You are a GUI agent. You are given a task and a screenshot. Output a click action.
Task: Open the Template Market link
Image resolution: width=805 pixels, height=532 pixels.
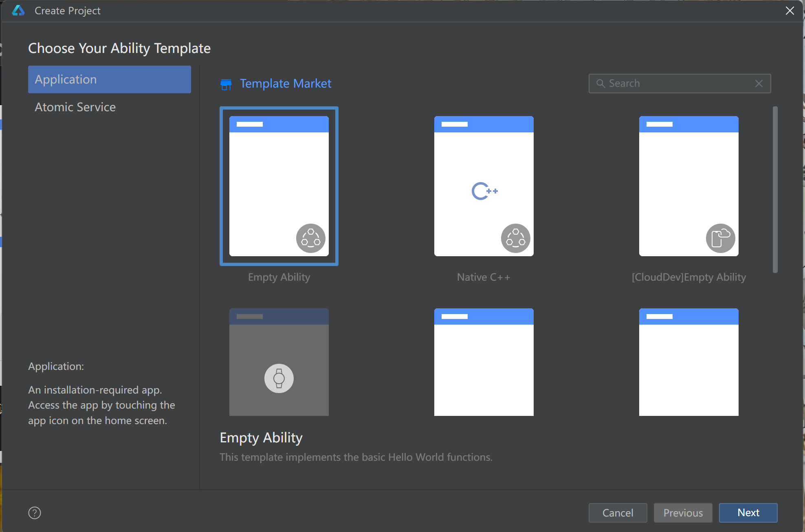click(x=285, y=84)
